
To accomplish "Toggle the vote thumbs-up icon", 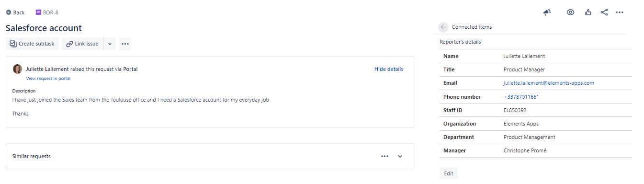I will 588,12.
